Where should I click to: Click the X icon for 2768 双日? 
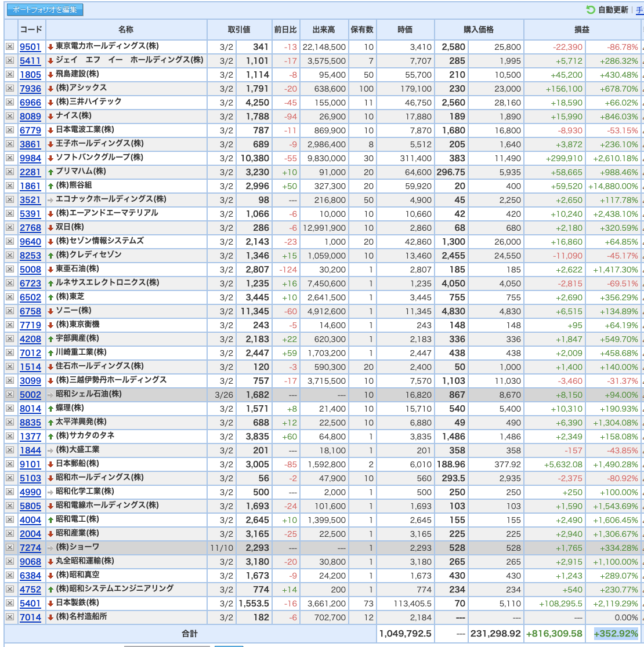click(10, 227)
